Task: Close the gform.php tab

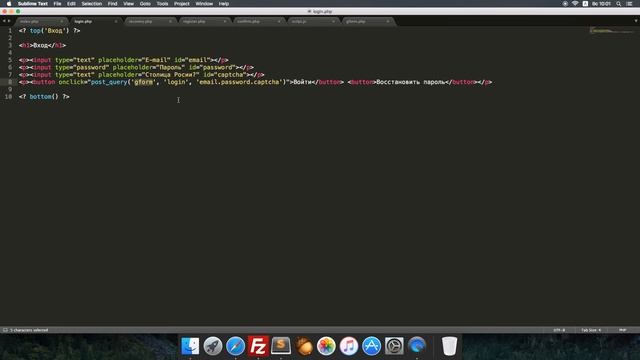Action: click(388, 21)
